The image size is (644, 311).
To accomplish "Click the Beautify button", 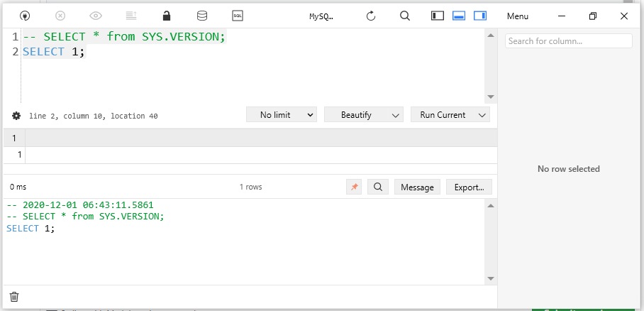I will (356, 115).
